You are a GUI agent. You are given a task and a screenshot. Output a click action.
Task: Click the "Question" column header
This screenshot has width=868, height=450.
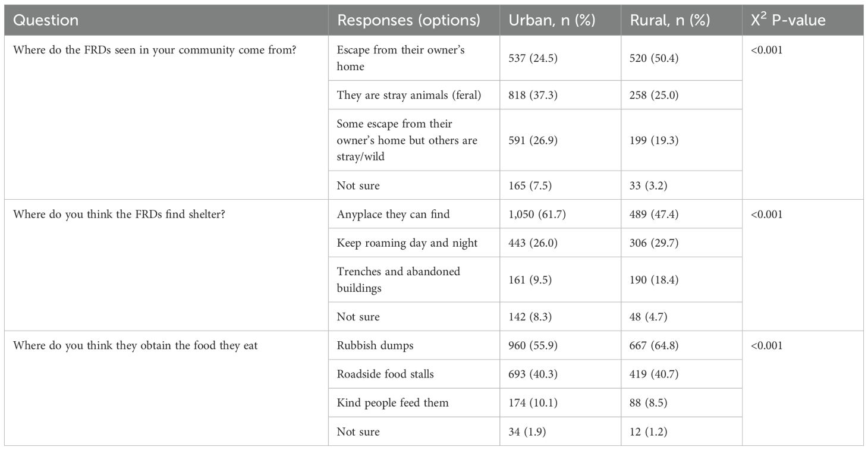click(x=46, y=20)
